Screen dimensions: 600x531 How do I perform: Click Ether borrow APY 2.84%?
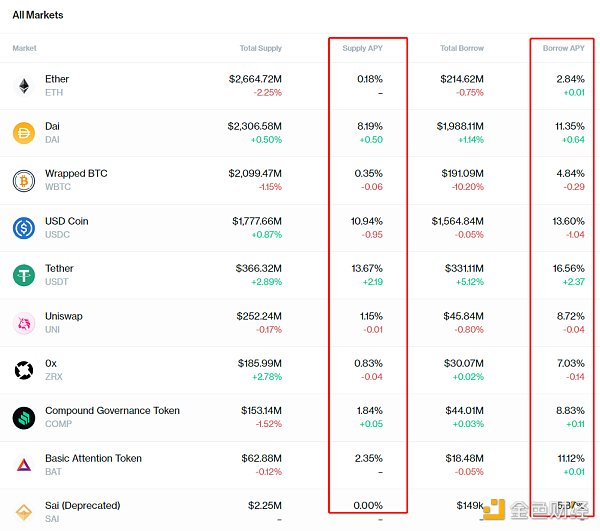571,79
